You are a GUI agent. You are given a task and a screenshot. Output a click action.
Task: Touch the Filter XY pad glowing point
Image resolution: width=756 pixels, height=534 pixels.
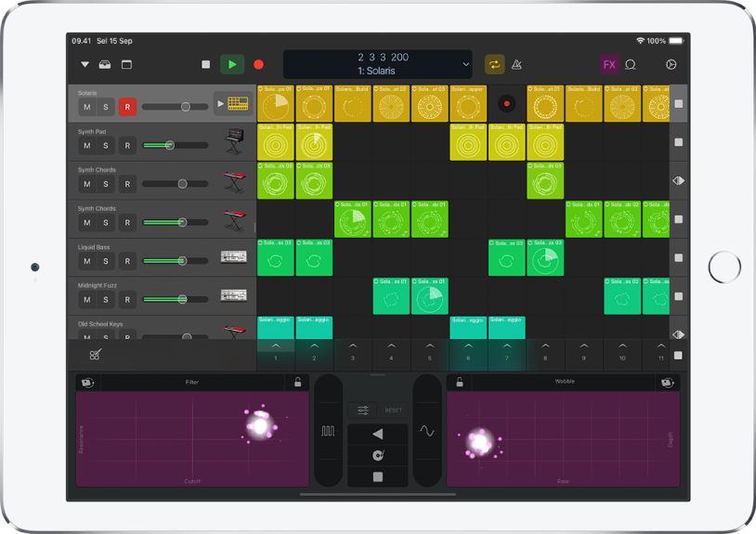pos(260,425)
